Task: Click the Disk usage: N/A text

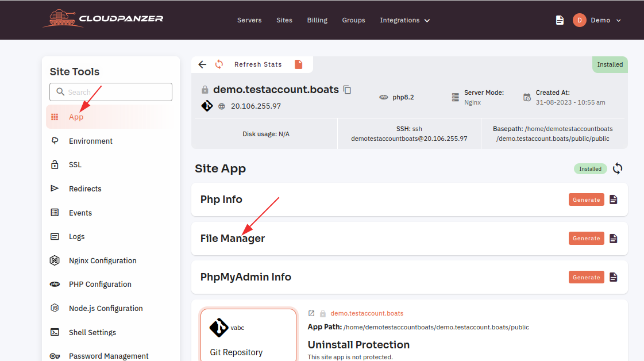Action: (x=266, y=134)
